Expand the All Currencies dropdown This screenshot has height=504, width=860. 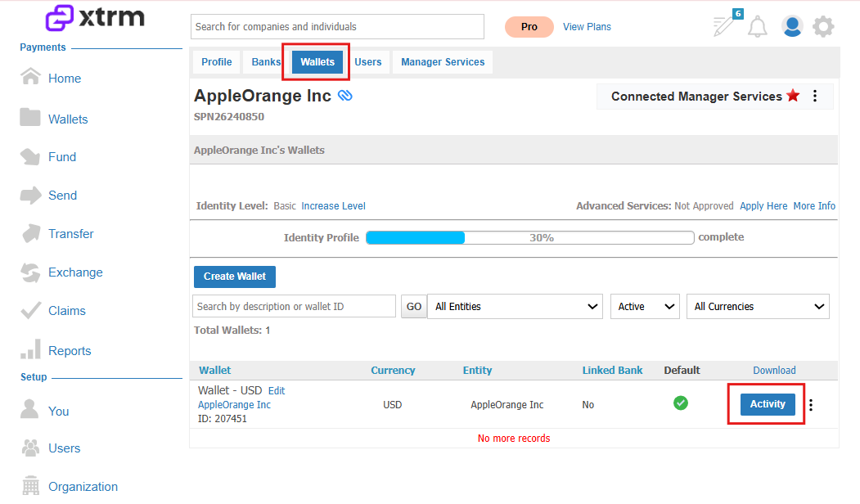tap(758, 307)
